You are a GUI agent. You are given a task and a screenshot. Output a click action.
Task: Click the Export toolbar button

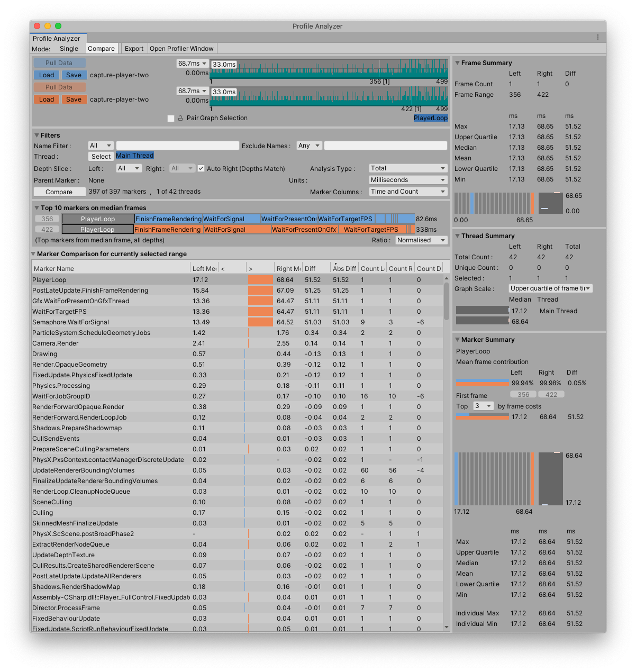pyautogui.click(x=134, y=49)
